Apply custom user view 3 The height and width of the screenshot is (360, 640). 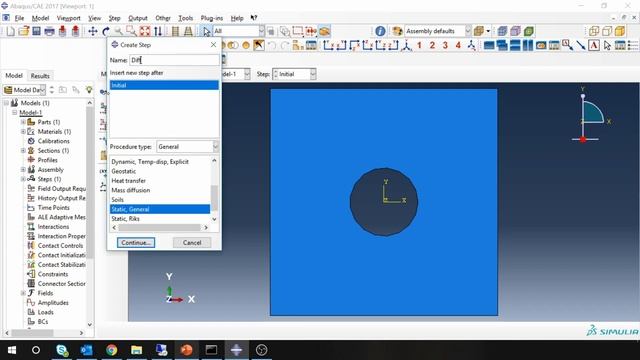pyautogui.click(x=445, y=45)
